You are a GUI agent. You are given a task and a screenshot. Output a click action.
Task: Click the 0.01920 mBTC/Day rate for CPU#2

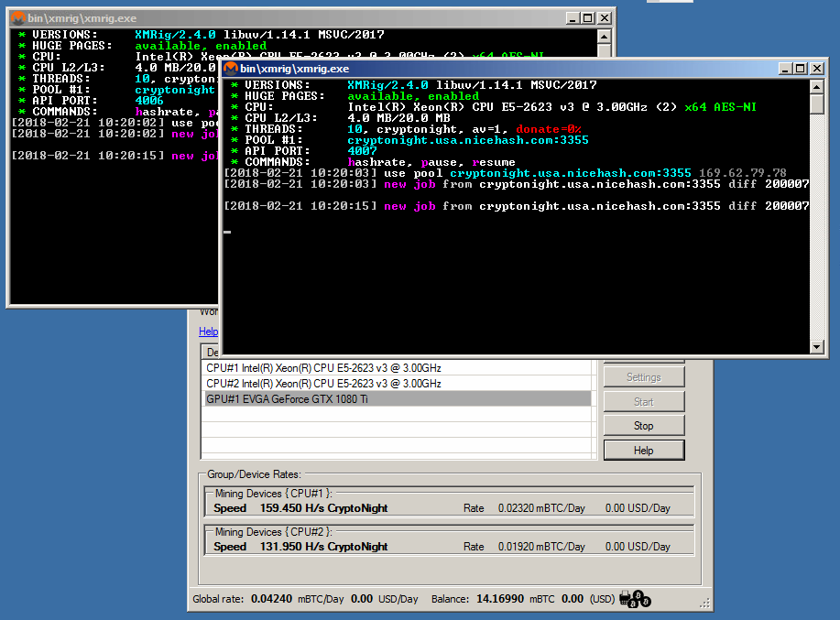pos(541,547)
